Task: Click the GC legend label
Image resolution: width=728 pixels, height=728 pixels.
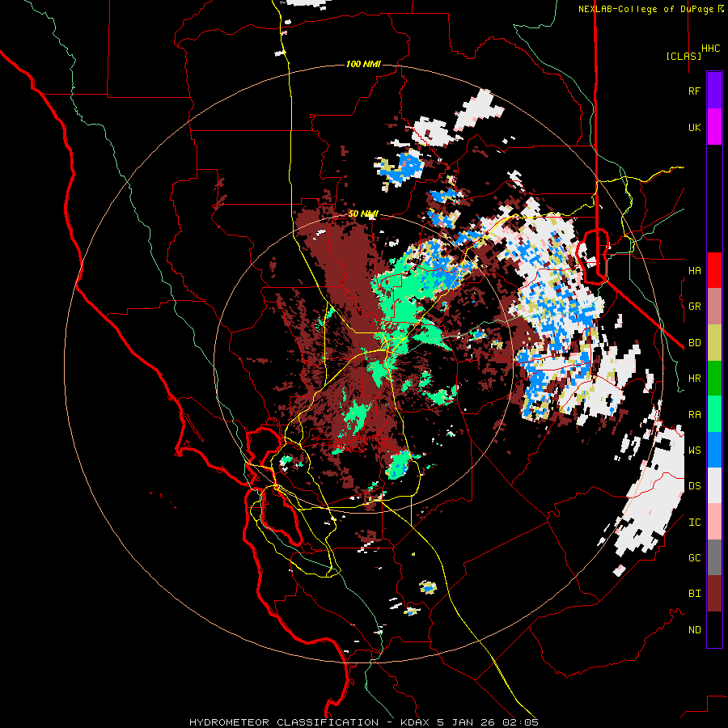Action: [x=694, y=558]
